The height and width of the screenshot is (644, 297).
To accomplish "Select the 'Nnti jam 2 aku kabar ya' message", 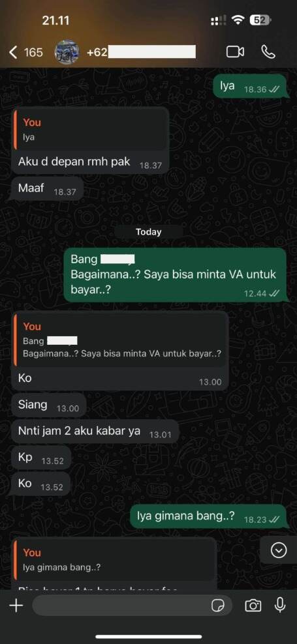I will point(95,432).
